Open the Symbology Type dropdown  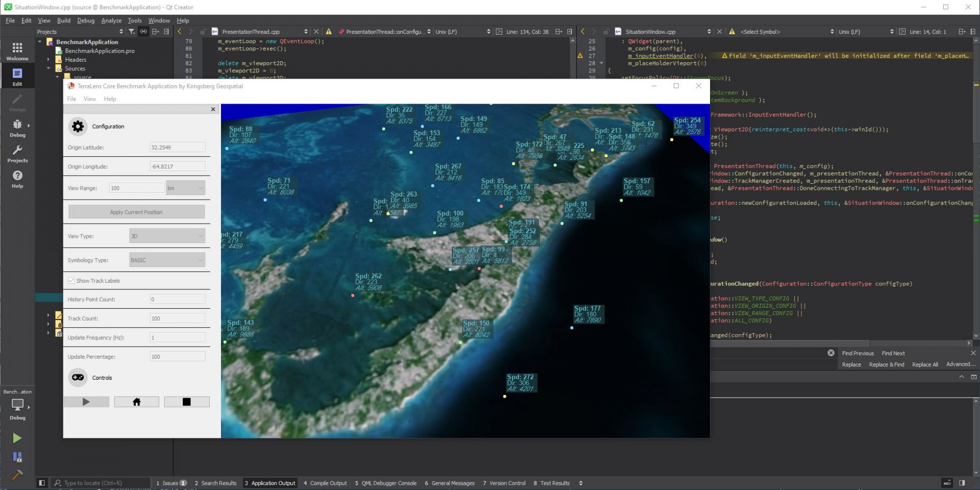167,260
